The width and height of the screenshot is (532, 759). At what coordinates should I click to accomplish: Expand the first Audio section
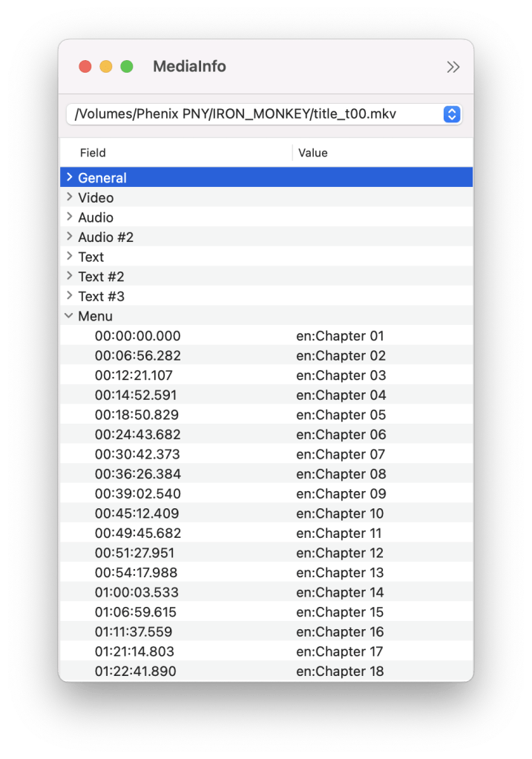(69, 217)
